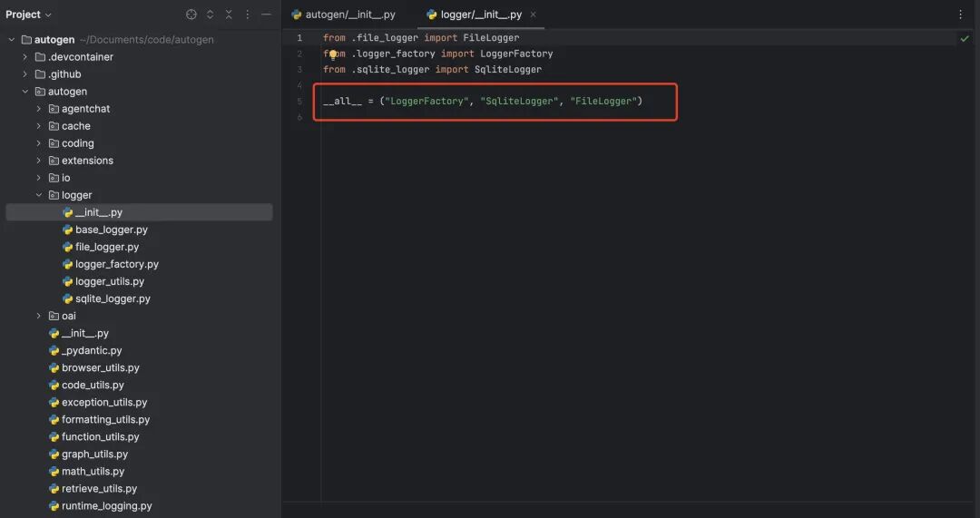Expand the .devcontainer folder
The height and width of the screenshot is (518, 980).
(25, 57)
